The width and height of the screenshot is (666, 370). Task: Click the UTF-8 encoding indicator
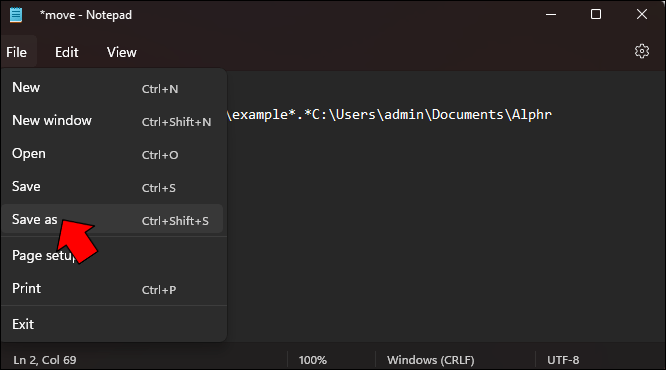pos(563,360)
